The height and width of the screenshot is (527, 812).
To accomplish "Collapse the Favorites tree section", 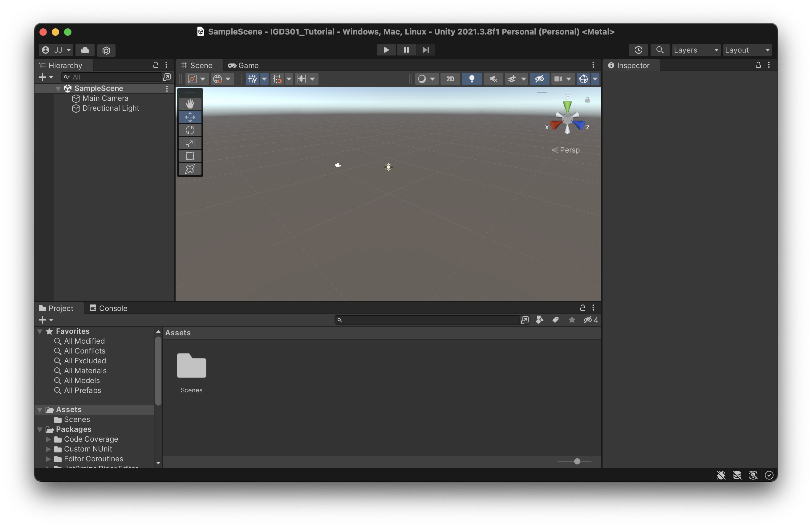I will point(40,331).
